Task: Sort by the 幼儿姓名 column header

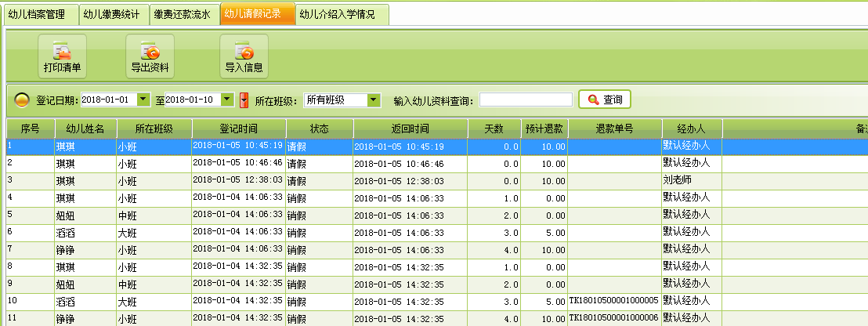Action: (x=85, y=129)
